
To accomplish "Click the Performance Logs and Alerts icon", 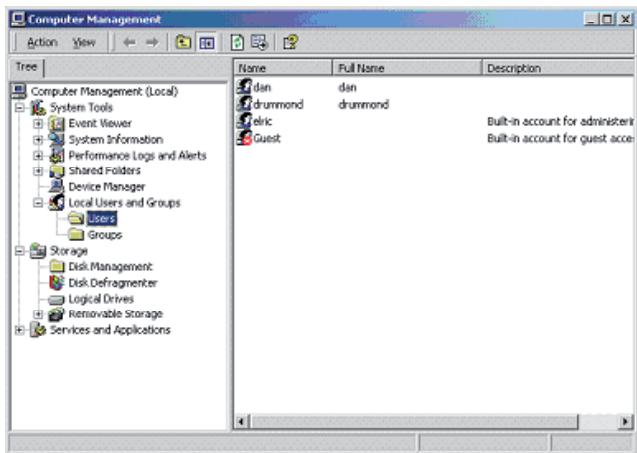I will 56,155.
